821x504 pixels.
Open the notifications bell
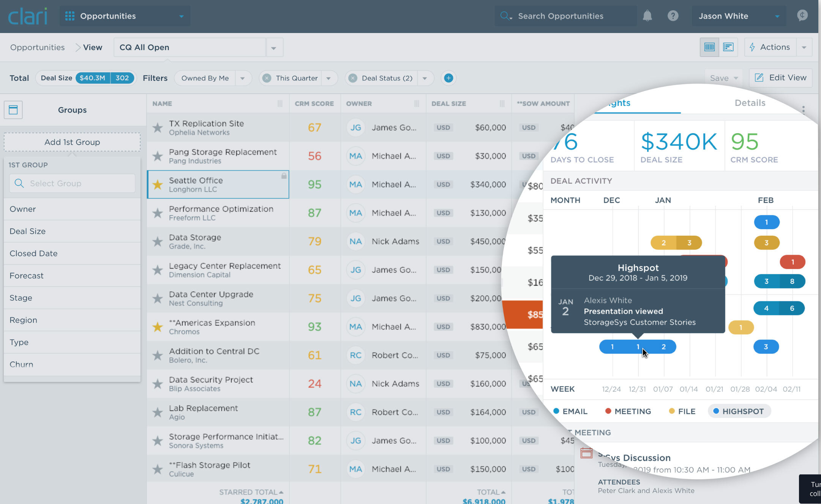(x=647, y=16)
